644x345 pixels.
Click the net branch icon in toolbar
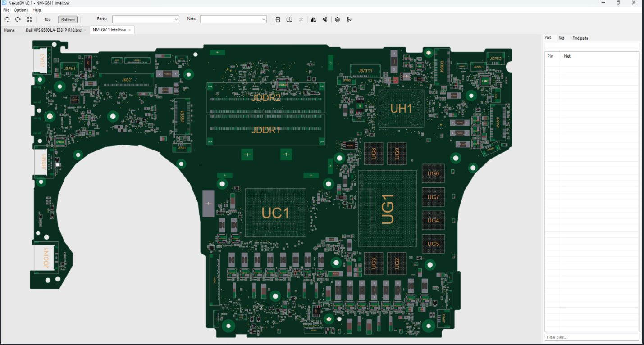(349, 19)
